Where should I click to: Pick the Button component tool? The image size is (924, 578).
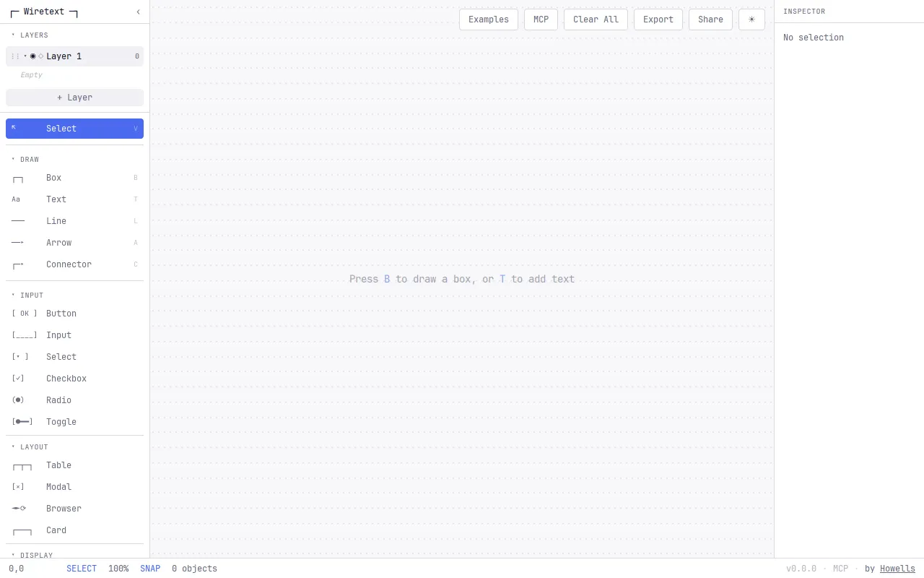click(74, 314)
